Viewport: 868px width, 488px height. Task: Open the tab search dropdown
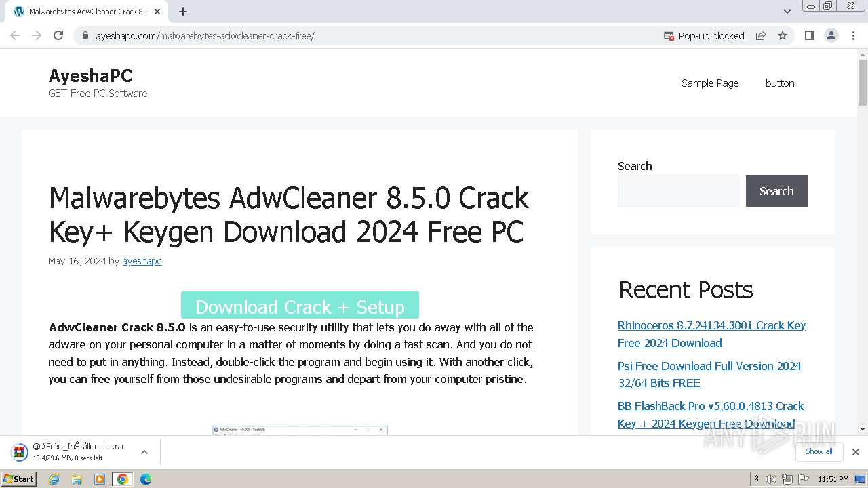tap(787, 12)
